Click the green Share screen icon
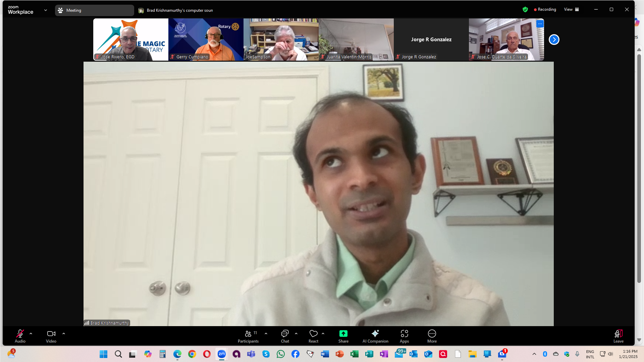Image resolution: width=644 pixels, height=362 pixels. (x=343, y=334)
